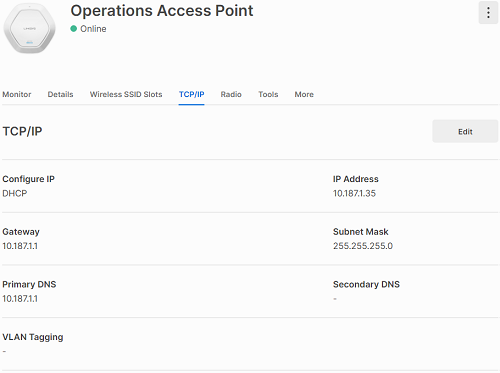This screenshot has width=500, height=373.
Task: Click the Secondary DNS label
Action: point(366,284)
